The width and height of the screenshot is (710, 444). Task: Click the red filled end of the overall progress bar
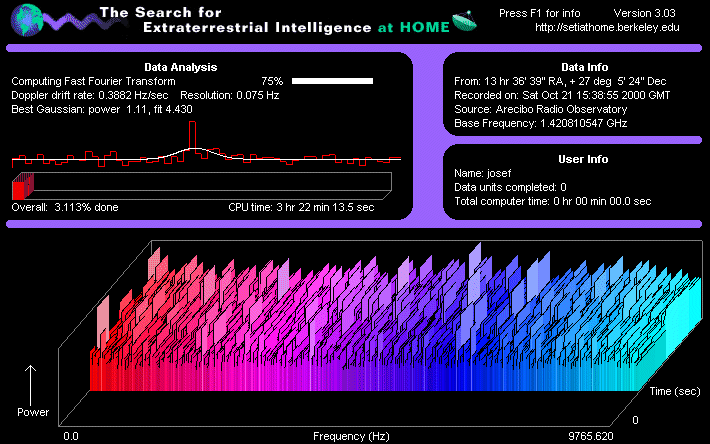(x=22, y=187)
